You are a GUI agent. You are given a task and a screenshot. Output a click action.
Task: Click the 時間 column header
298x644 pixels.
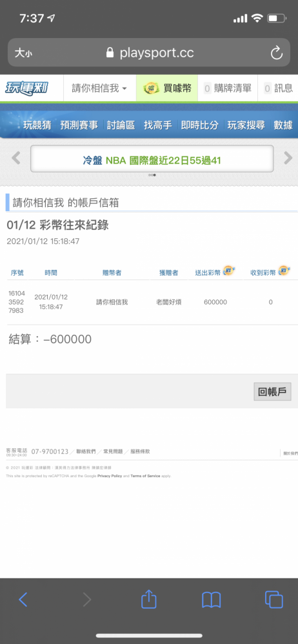pyautogui.click(x=51, y=272)
